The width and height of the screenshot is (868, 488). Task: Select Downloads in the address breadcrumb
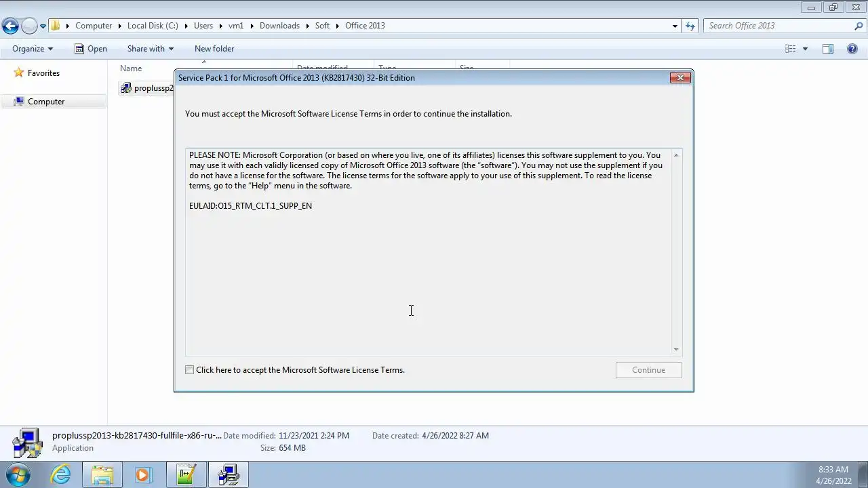[x=279, y=26]
